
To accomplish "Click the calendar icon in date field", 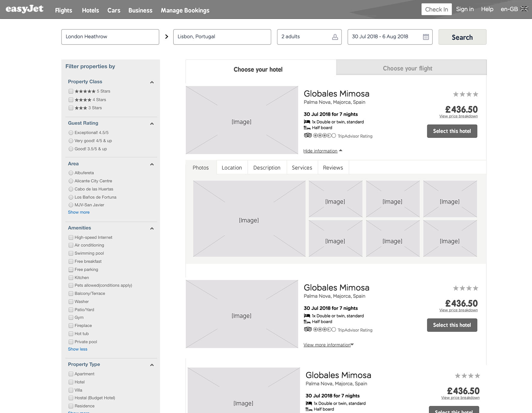I will tap(426, 37).
